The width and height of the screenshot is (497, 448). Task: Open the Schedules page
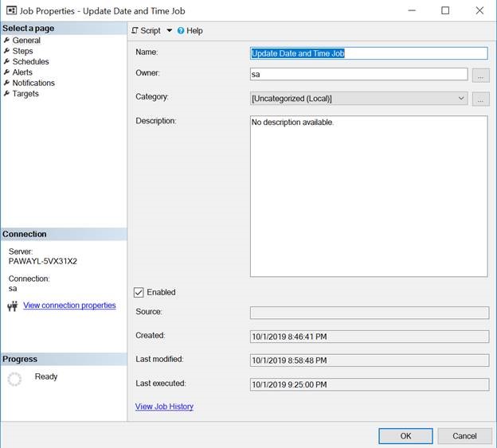click(x=30, y=62)
